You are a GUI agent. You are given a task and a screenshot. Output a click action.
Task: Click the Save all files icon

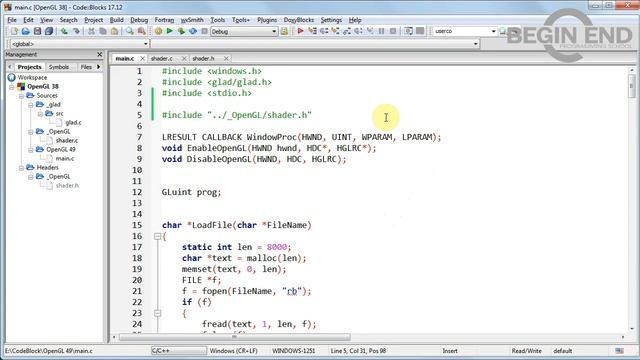click(49, 31)
